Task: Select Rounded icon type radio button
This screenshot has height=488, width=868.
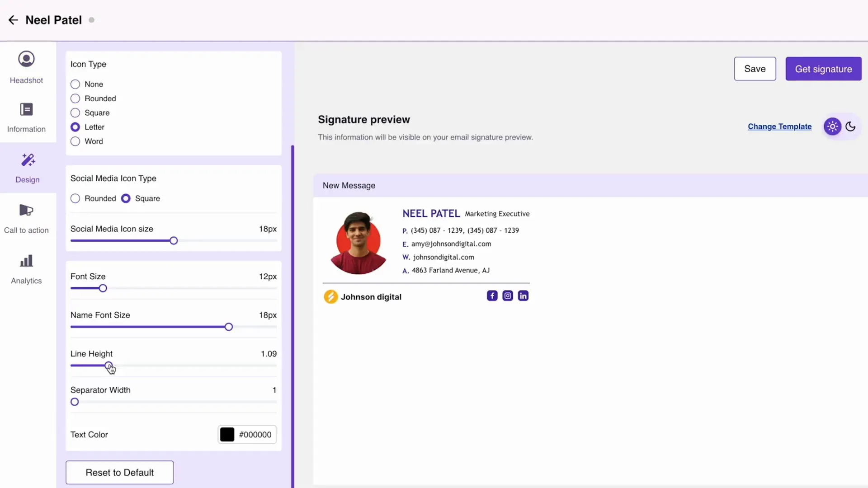Action: 75,99
